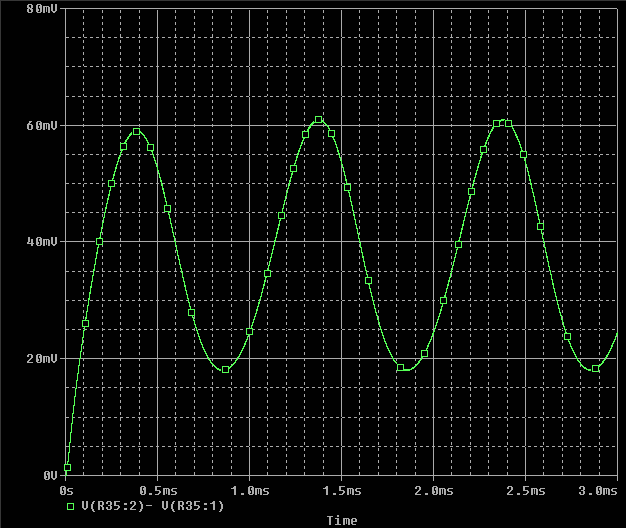
Task: Click the trace marker at the second peak near 1.4ms
Action: coord(318,119)
